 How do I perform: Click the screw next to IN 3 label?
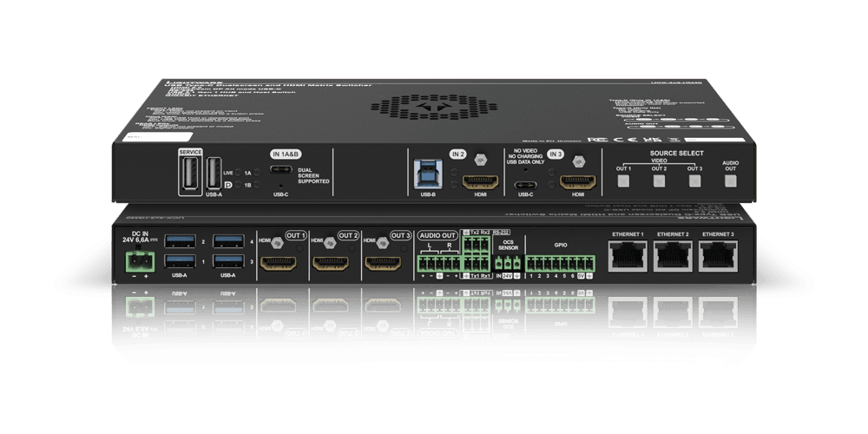[x=578, y=161]
